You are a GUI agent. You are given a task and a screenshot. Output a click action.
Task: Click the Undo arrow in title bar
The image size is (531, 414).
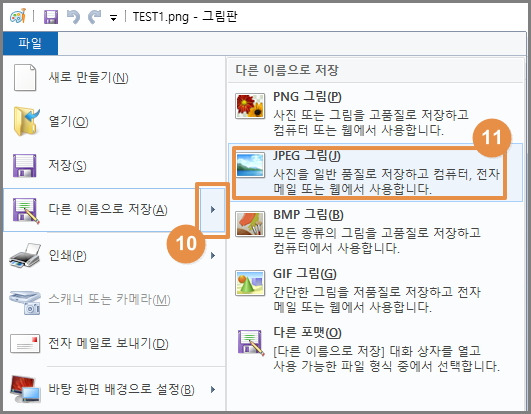coord(73,17)
